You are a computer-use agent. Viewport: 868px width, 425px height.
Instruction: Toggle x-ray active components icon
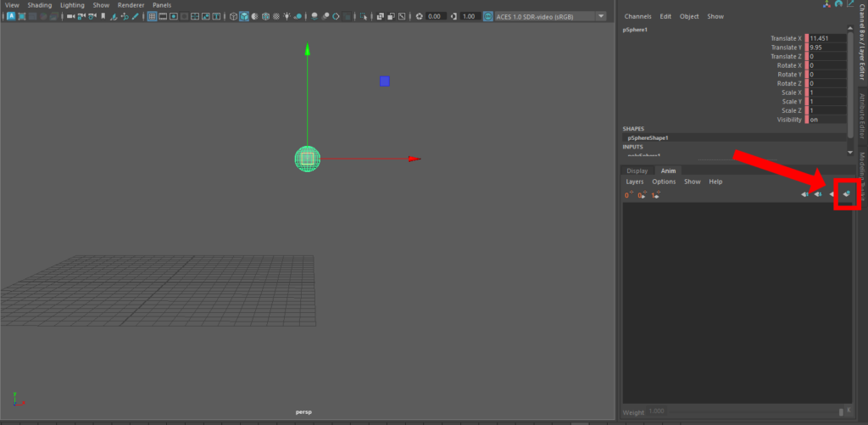coord(391,17)
